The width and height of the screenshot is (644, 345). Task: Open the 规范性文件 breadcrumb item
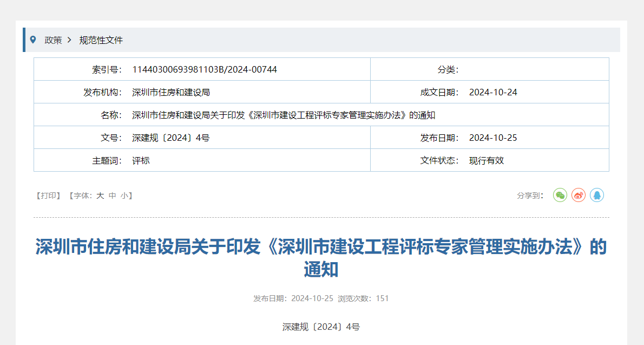click(101, 40)
